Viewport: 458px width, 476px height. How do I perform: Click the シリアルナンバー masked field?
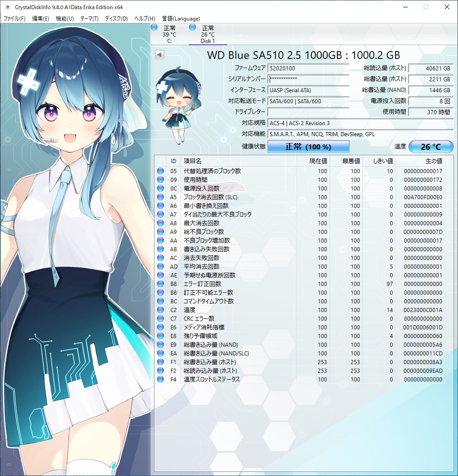(x=309, y=79)
